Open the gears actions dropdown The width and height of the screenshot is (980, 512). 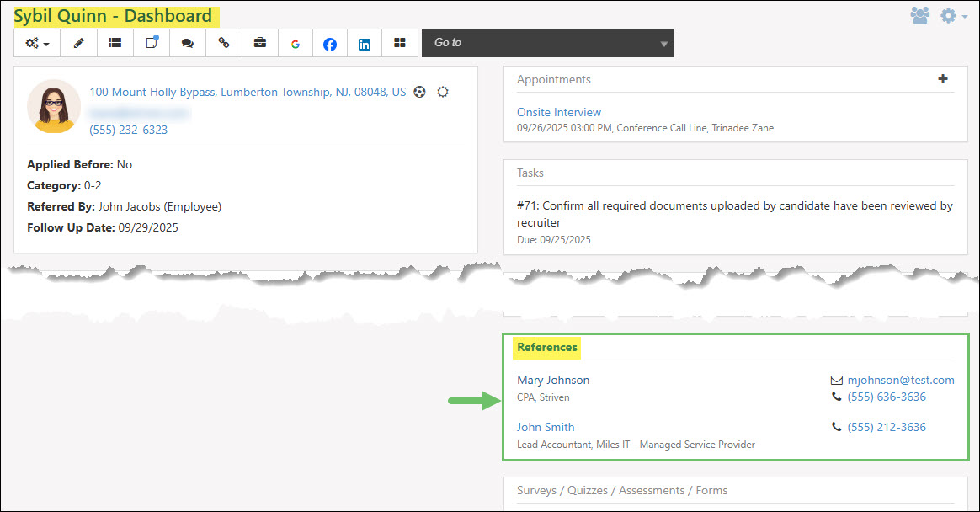click(x=36, y=43)
